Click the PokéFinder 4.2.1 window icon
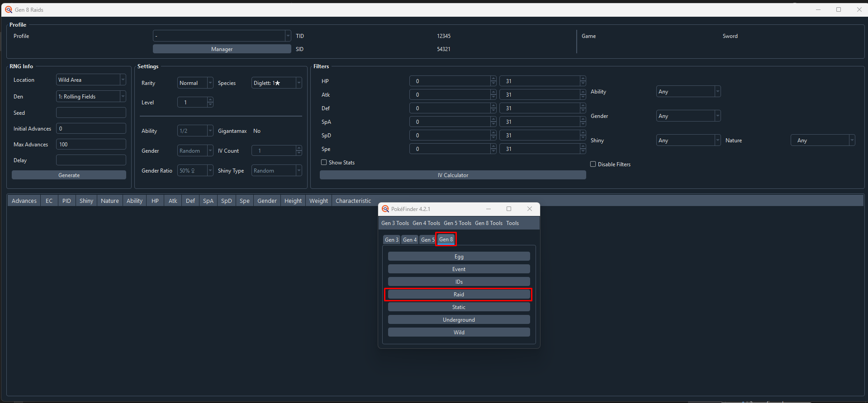 [x=385, y=209]
